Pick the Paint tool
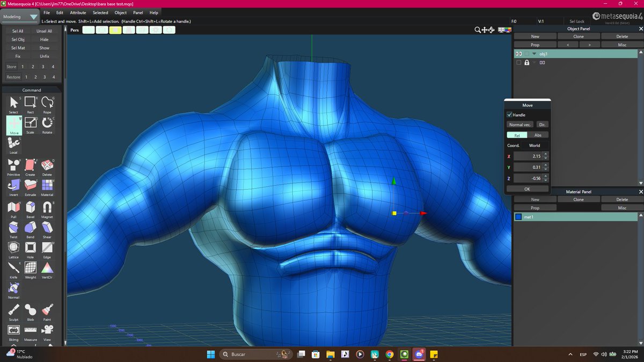 point(47,313)
